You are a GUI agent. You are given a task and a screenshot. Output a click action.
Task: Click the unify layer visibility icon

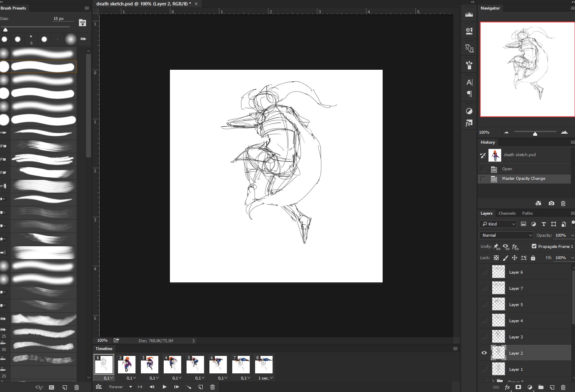506,247
